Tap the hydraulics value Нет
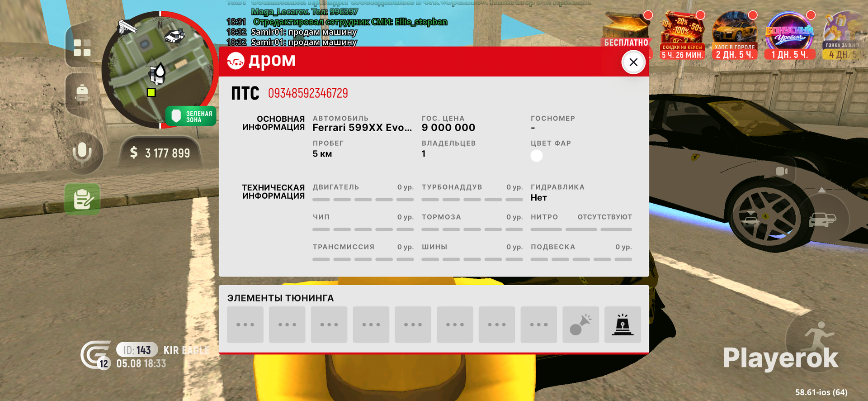868x401 pixels. [x=539, y=198]
